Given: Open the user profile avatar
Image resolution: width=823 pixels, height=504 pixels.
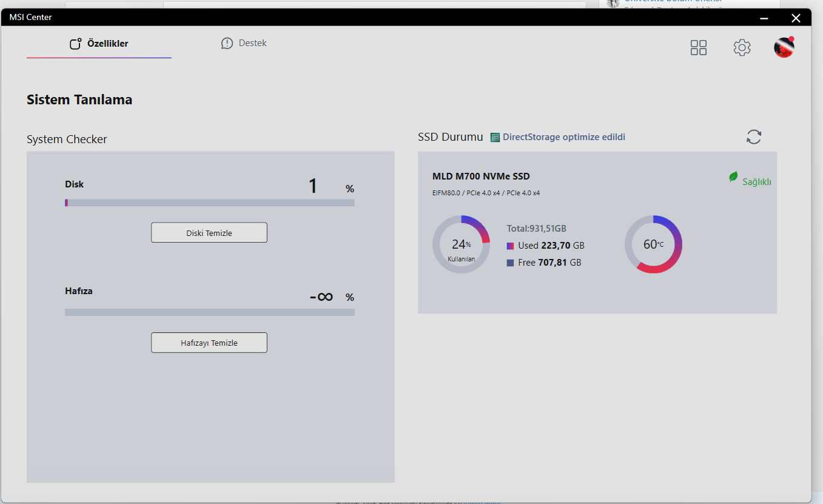Looking at the screenshot, I should pyautogui.click(x=784, y=47).
